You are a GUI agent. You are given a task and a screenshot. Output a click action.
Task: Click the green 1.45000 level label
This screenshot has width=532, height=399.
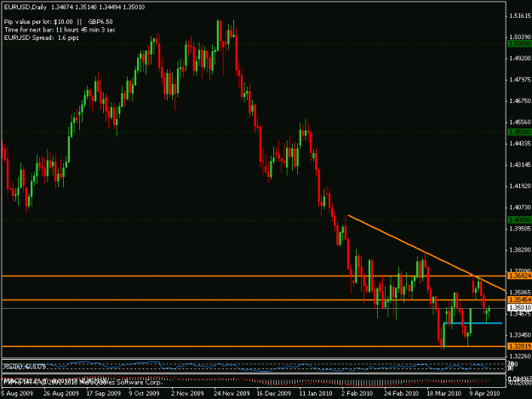pyautogui.click(x=519, y=132)
